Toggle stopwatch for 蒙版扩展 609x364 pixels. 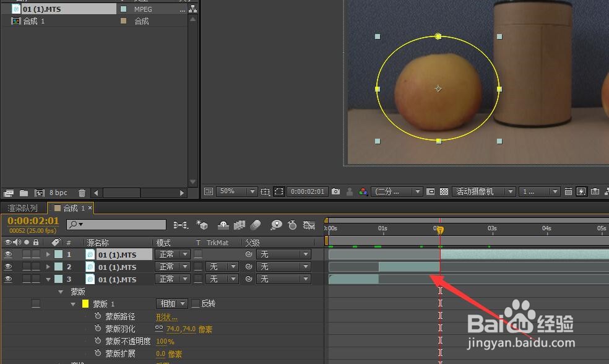tap(98, 353)
